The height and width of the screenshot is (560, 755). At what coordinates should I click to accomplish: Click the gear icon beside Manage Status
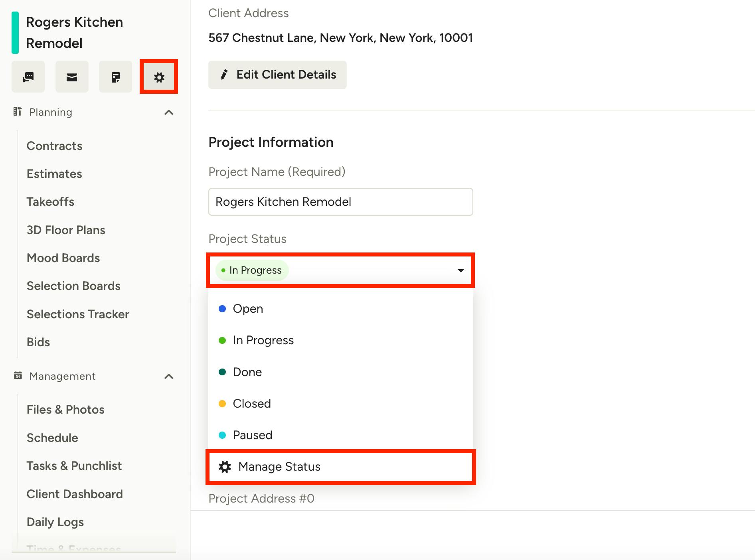[225, 467]
